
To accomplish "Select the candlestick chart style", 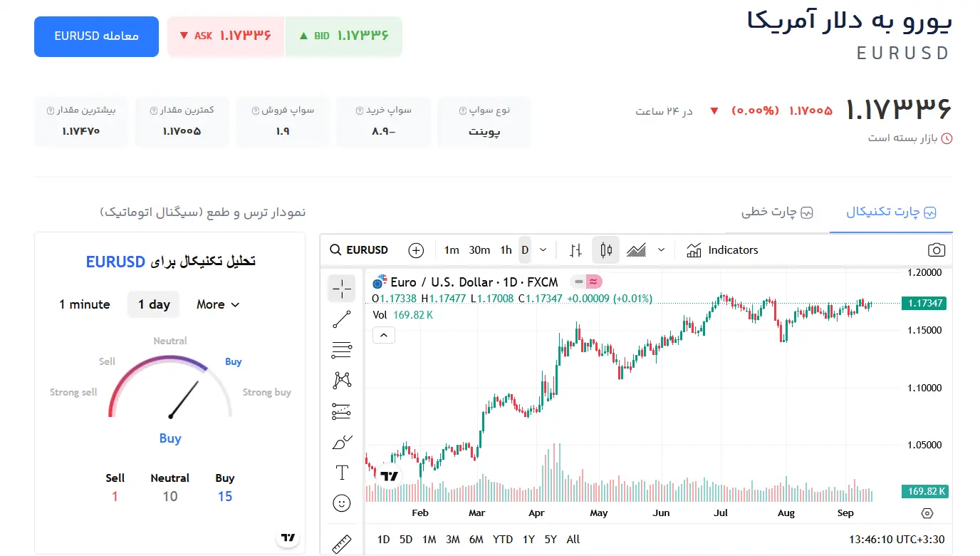I will 606,250.
